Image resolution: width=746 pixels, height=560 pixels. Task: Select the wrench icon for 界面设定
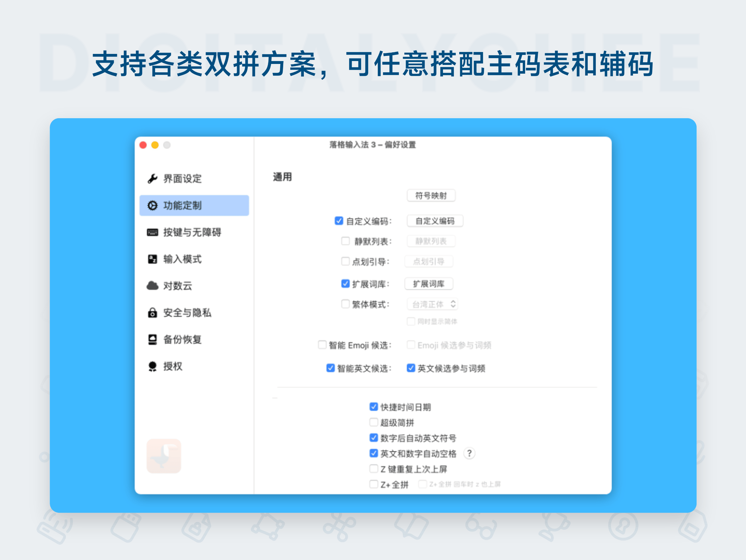point(152,179)
